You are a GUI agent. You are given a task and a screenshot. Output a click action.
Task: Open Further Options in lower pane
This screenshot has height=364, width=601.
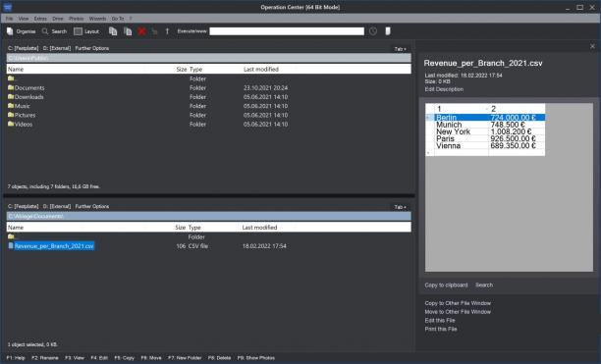(92, 206)
